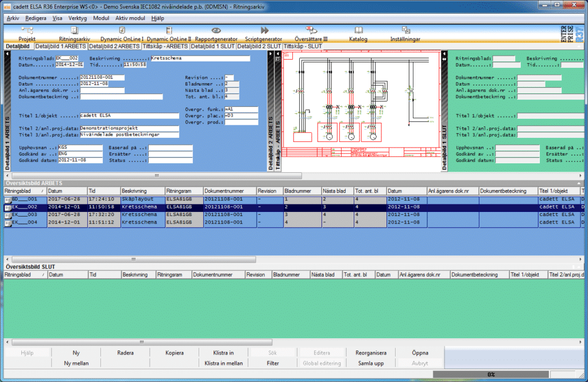Click the Ny button
Viewport: 588px width, 382px height.
point(76,353)
